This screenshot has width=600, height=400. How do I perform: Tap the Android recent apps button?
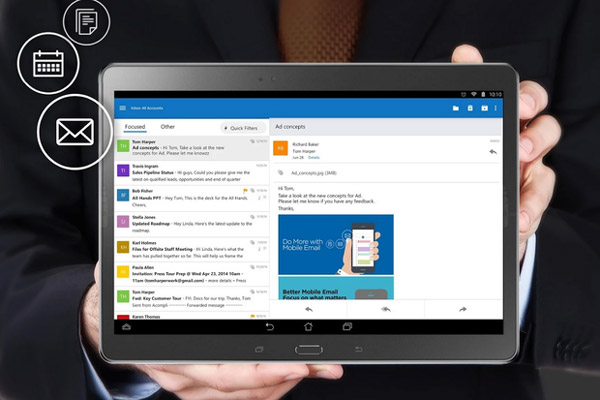[347, 327]
